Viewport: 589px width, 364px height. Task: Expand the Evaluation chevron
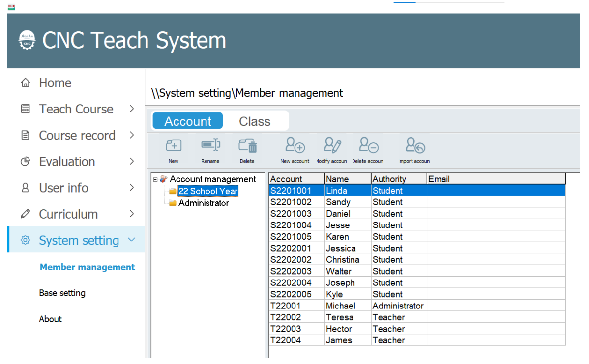tap(132, 161)
